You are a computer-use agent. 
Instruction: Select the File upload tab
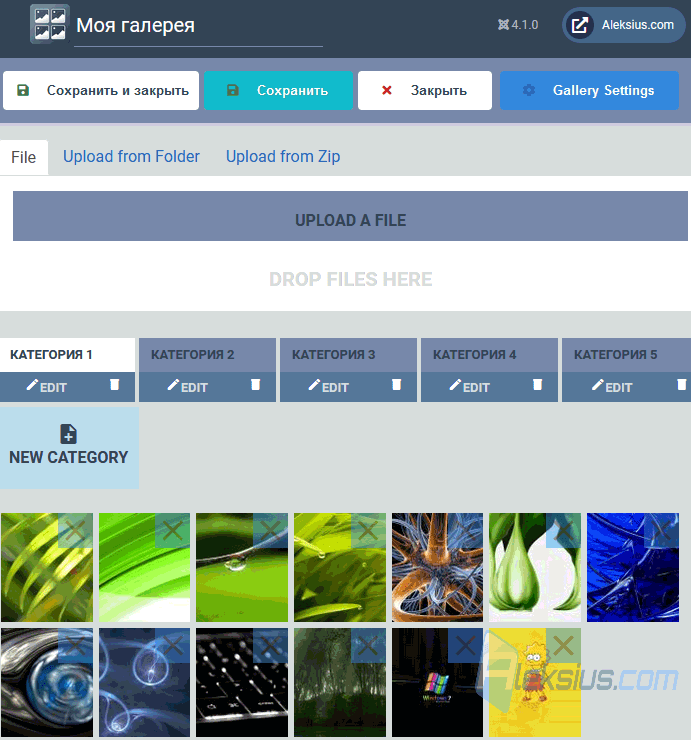pos(24,158)
